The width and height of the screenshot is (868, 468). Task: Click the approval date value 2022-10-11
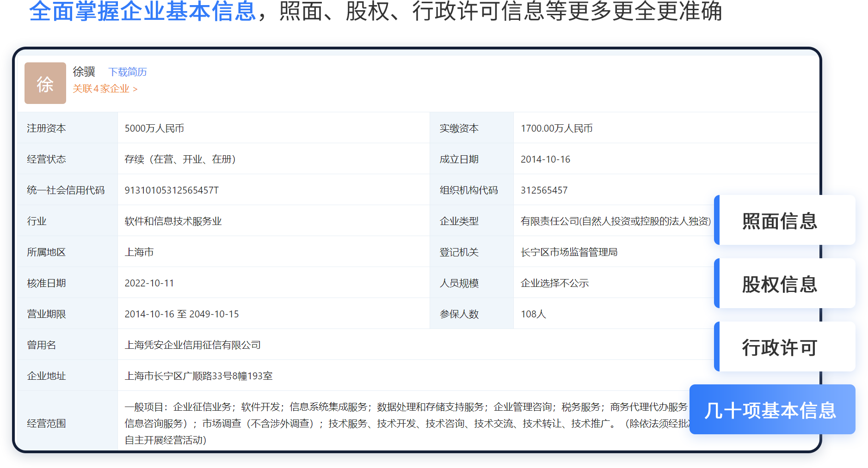(149, 283)
